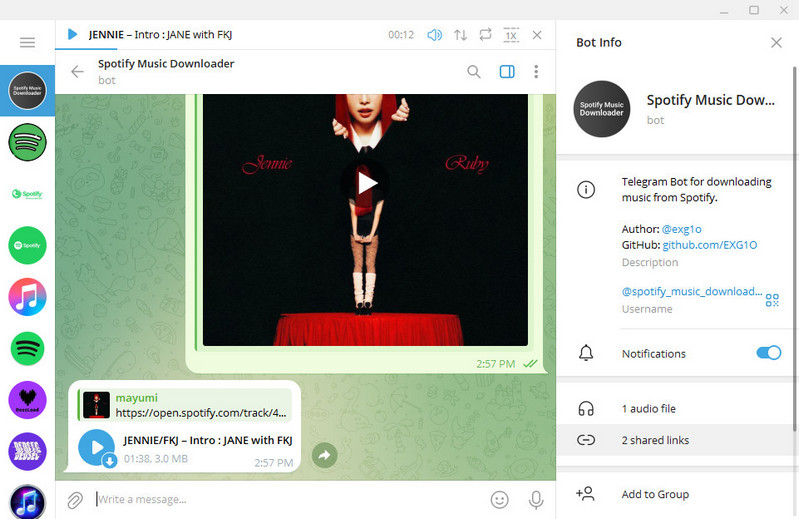
Task: Open the Spotify Music Downloader chat header
Action: click(x=166, y=71)
